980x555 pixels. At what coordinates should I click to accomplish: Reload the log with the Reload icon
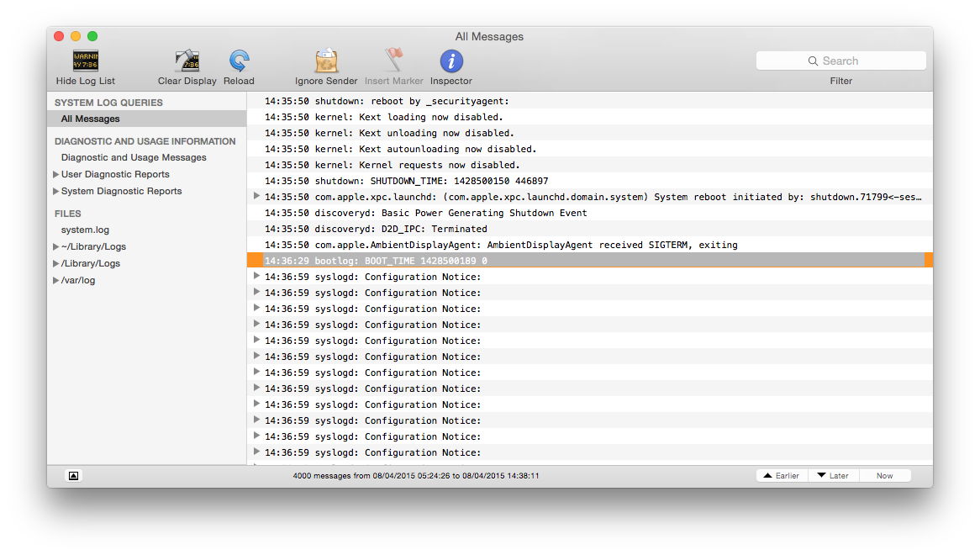pyautogui.click(x=239, y=61)
